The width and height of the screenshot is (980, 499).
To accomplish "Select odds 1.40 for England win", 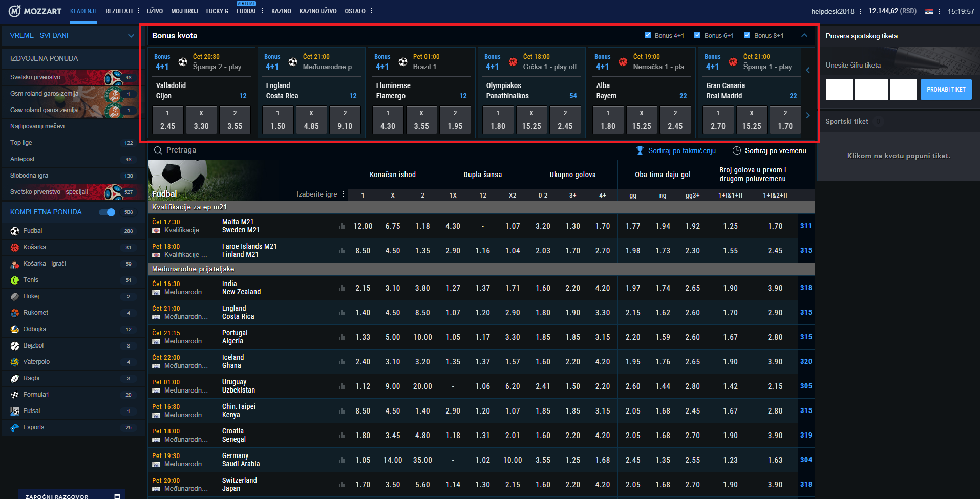I will pyautogui.click(x=363, y=313).
